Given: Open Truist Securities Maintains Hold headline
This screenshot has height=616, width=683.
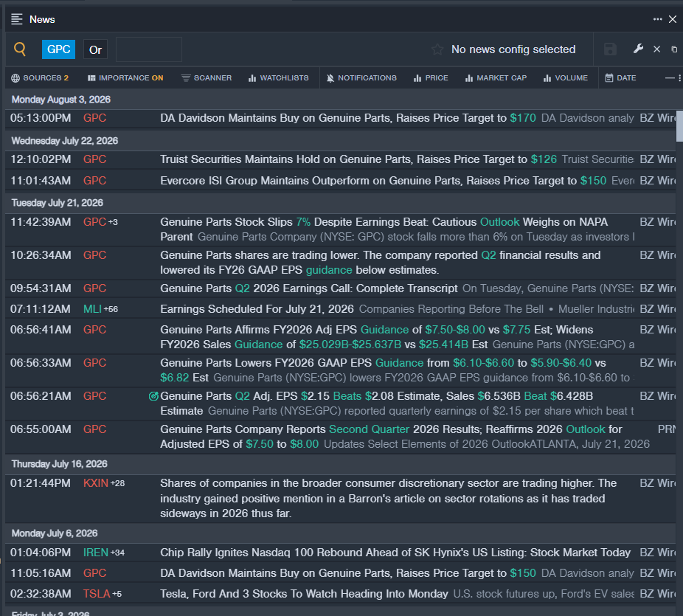Looking at the screenshot, I should pyautogui.click(x=358, y=159).
